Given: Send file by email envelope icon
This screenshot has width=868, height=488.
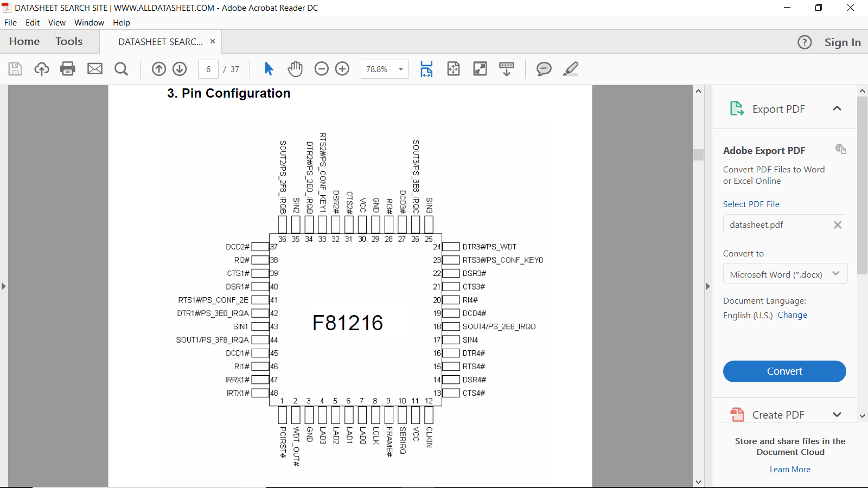Looking at the screenshot, I should point(95,69).
